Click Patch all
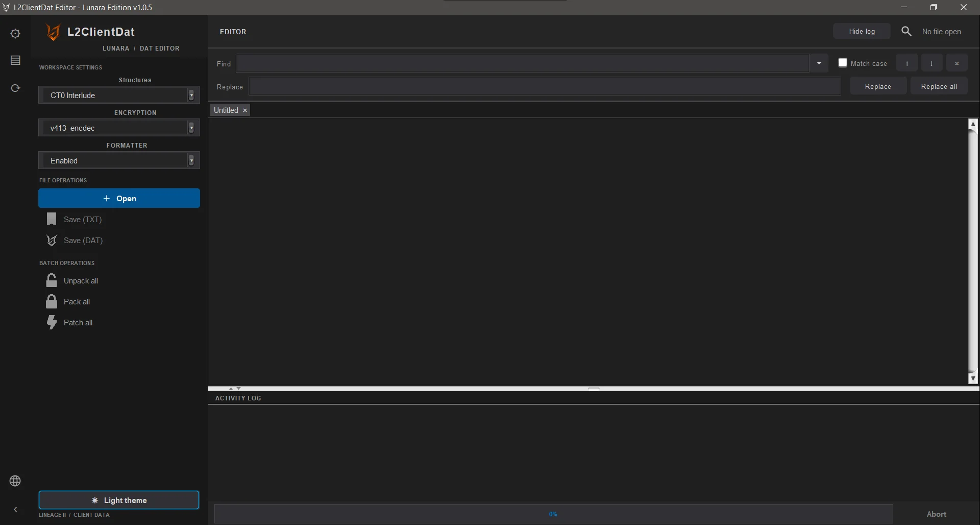The width and height of the screenshot is (980, 525). click(x=69, y=323)
